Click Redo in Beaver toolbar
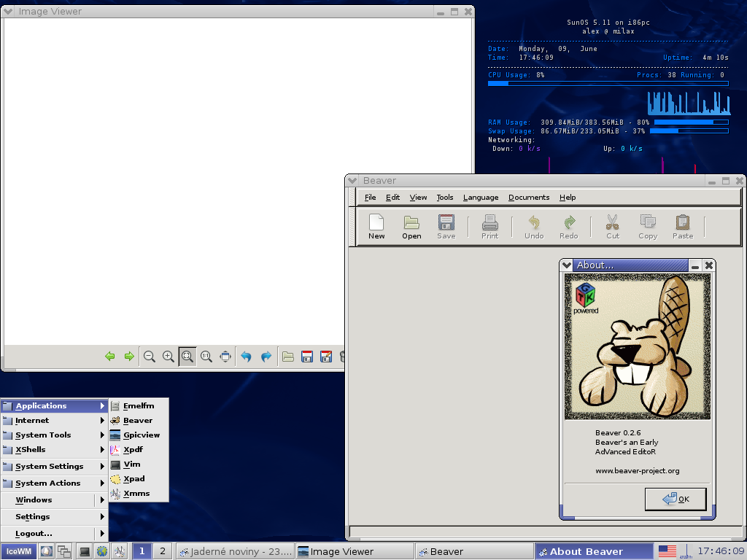Screen dimensions: 747x560 click(x=569, y=227)
